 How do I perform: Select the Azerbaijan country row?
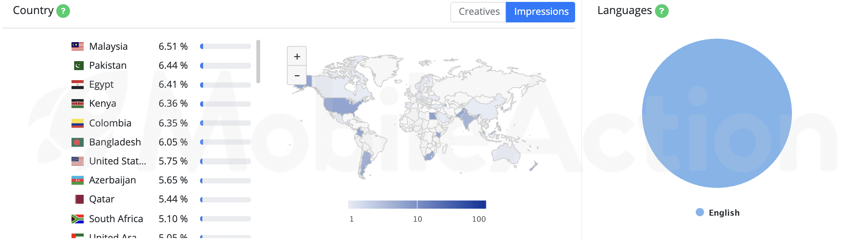[161, 180]
